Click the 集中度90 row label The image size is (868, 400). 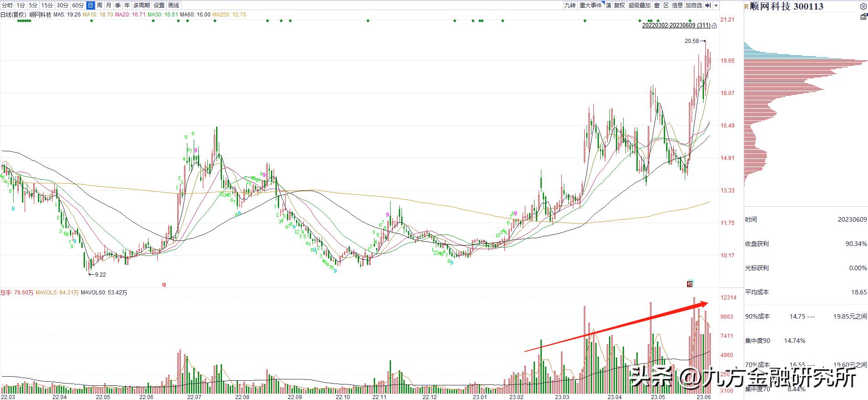point(757,341)
